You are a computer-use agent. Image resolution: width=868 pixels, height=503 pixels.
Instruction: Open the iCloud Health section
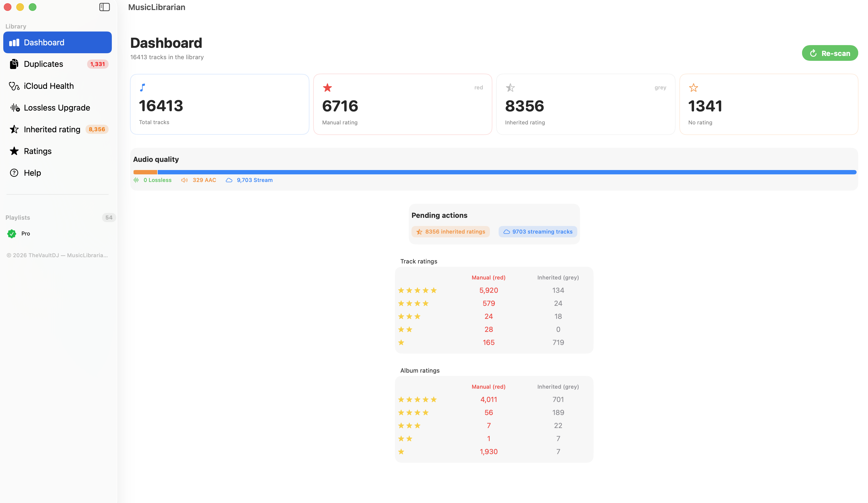tap(49, 86)
